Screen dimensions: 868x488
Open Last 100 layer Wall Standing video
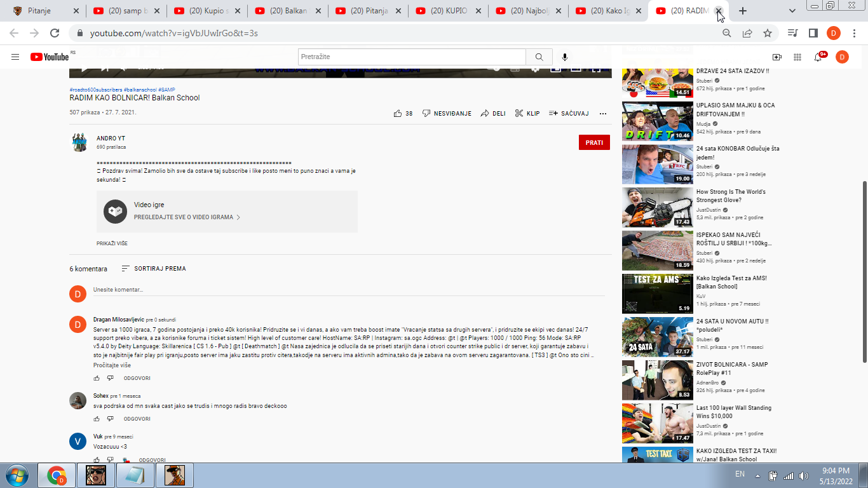pyautogui.click(x=734, y=412)
